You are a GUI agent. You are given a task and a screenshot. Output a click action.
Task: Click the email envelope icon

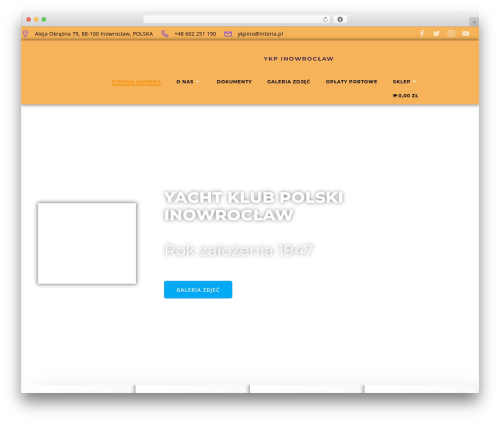228,34
